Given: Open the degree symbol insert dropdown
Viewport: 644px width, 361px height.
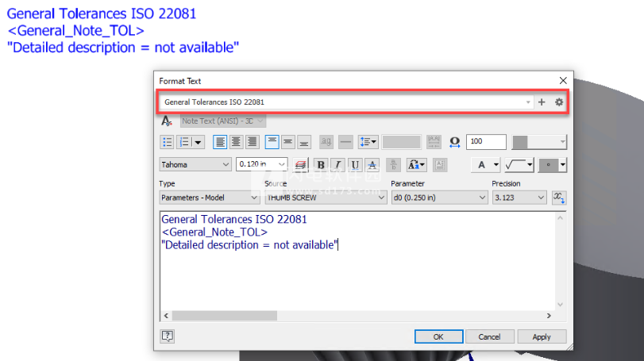Looking at the screenshot, I should coord(553,165).
